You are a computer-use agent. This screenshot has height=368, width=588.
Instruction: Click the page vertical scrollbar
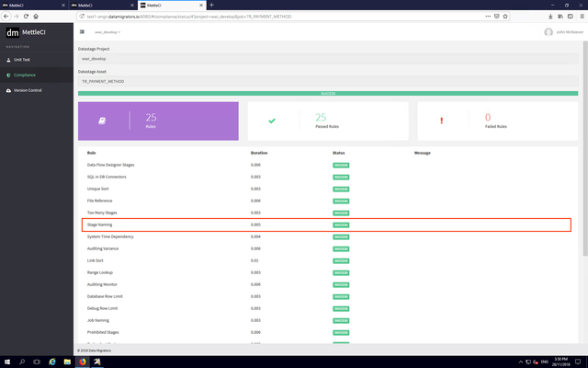pyautogui.click(x=584, y=184)
